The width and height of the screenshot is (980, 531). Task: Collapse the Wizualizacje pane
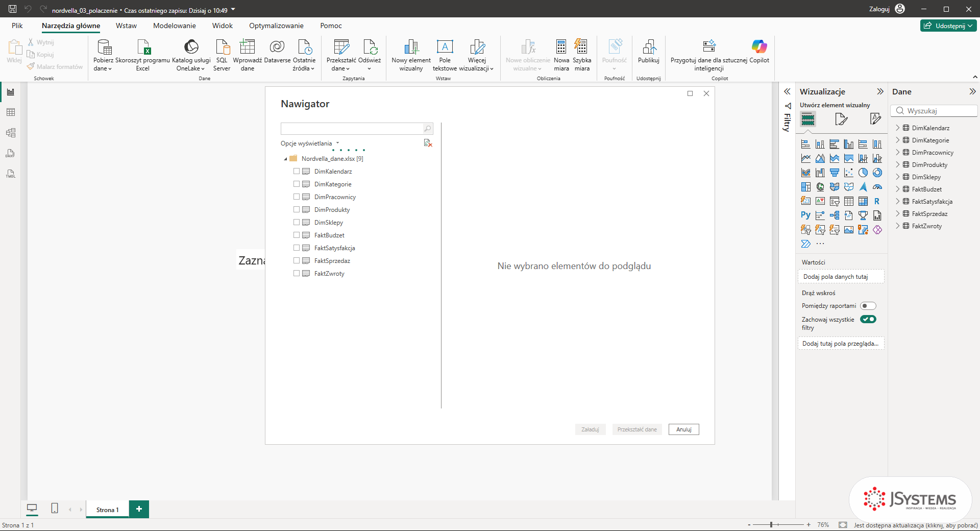tap(880, 91)
